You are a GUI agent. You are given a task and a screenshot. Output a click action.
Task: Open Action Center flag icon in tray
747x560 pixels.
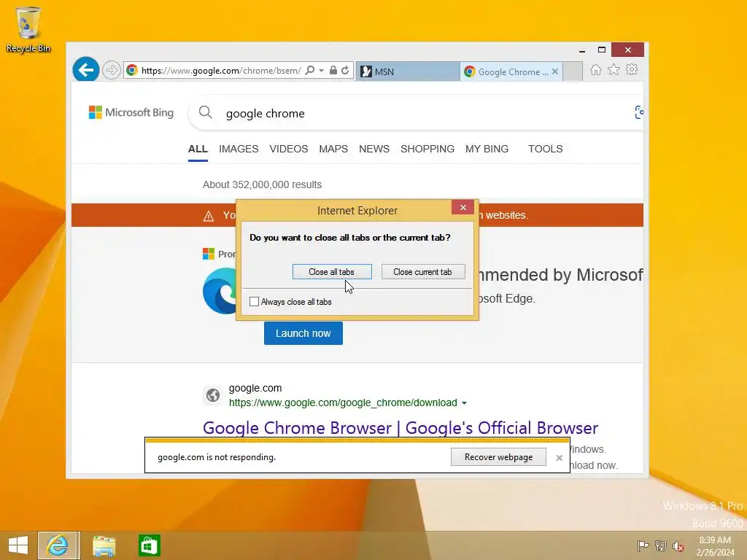(x=643, y=545)
